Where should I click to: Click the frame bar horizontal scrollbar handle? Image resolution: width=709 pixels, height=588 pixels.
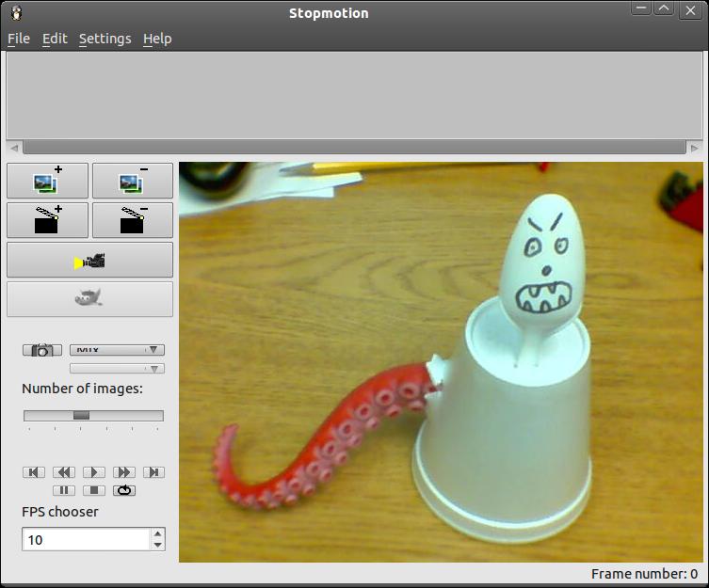click(354, 148)
